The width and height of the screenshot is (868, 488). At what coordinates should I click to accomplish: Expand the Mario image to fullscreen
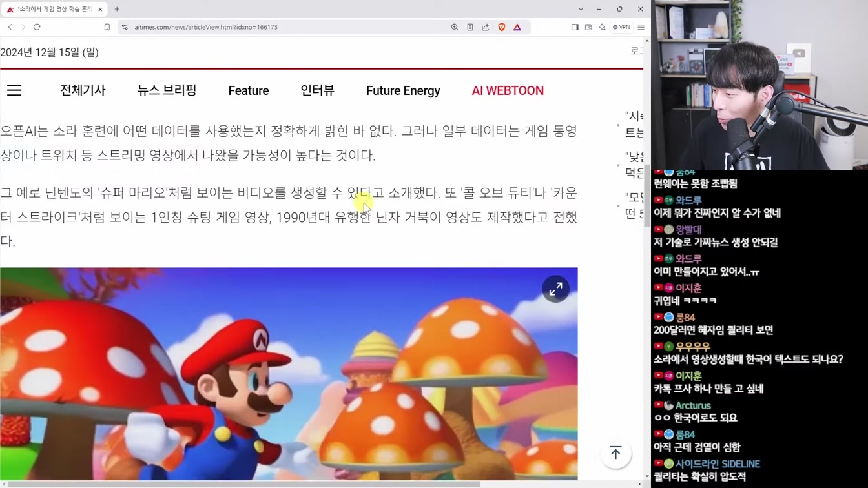[555, 289]
